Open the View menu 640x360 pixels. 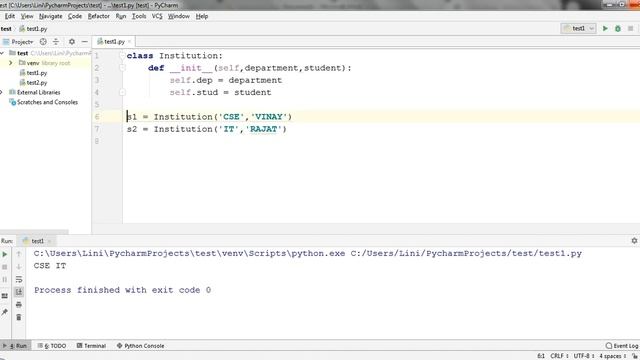[x=27, y=16]
